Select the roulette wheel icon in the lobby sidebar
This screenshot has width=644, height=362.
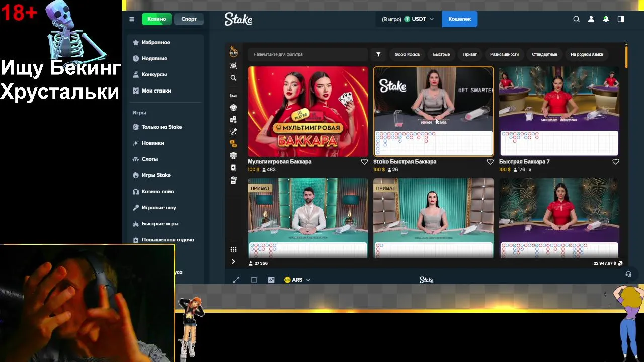[233, 108]
